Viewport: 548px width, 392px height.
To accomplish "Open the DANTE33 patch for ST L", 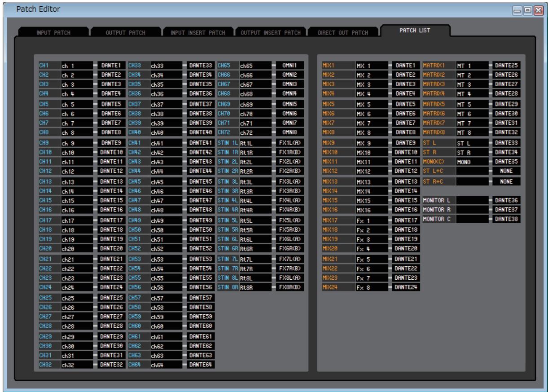I will pyautogui.click(x=506, y=143).
